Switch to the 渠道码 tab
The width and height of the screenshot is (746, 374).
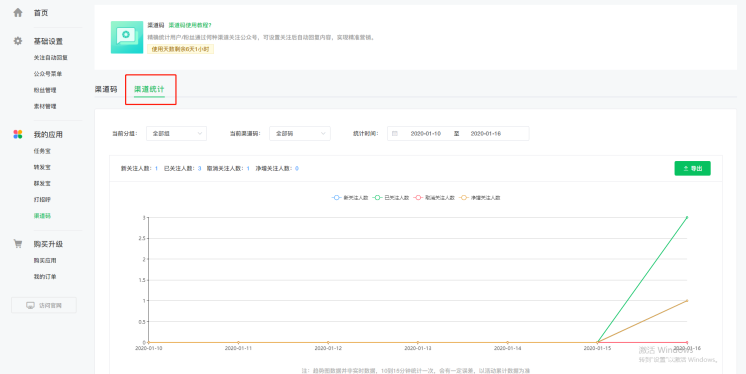(x=106, y=89)
